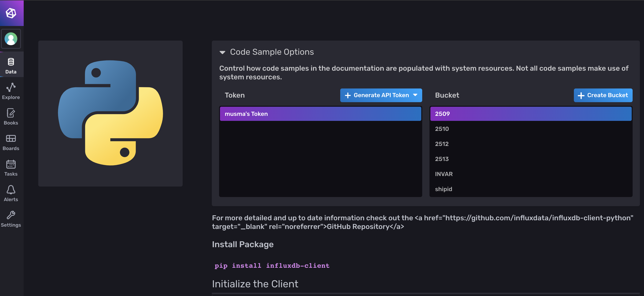Select musma's Token in the token list

click(x=320, y=114)
